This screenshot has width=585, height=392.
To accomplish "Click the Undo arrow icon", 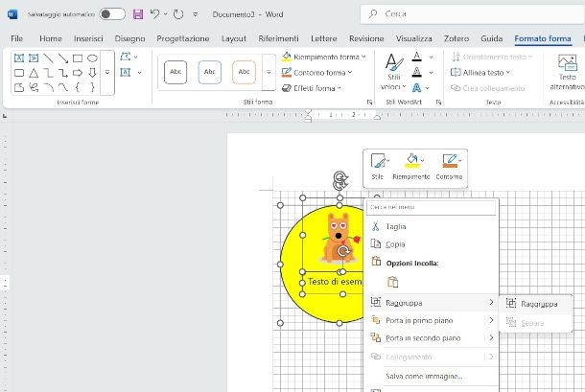I will click(154, 14).
